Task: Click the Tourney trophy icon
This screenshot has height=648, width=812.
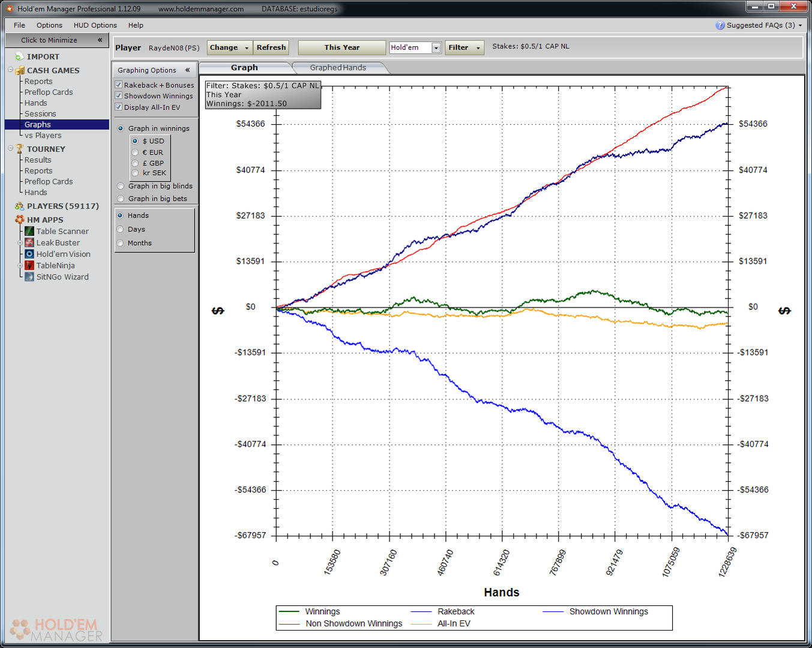Action: click(x=20, y=149)
